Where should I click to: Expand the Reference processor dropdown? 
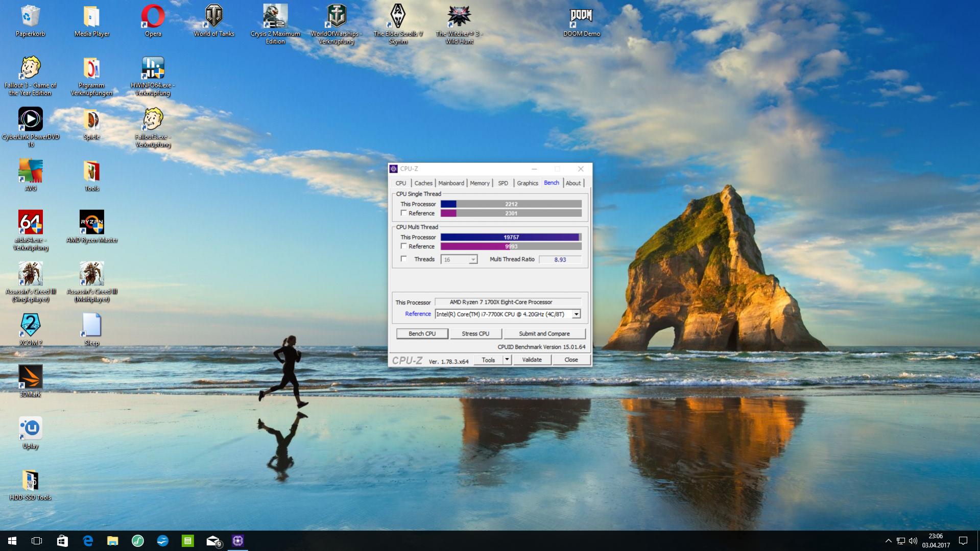tap(576, 314)
